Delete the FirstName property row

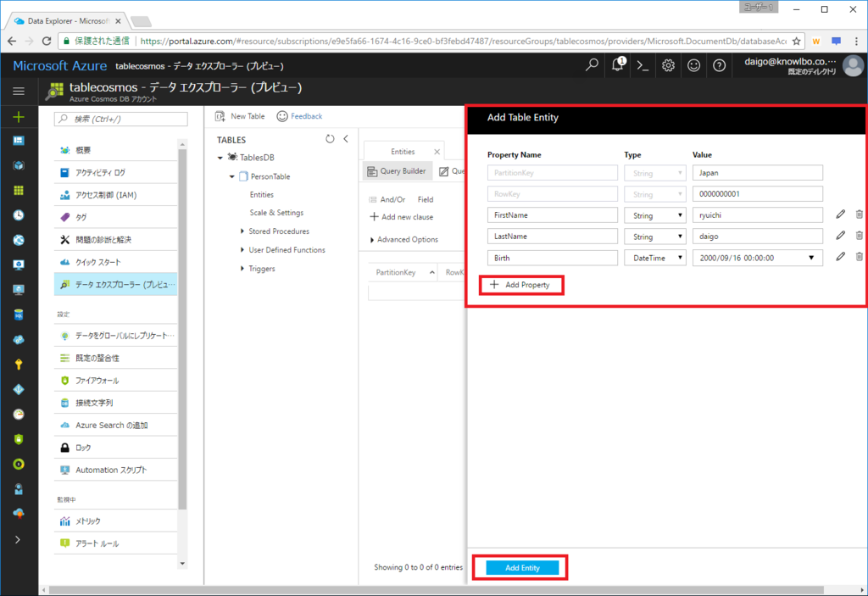pyautogui.click(x=860, y=214)
